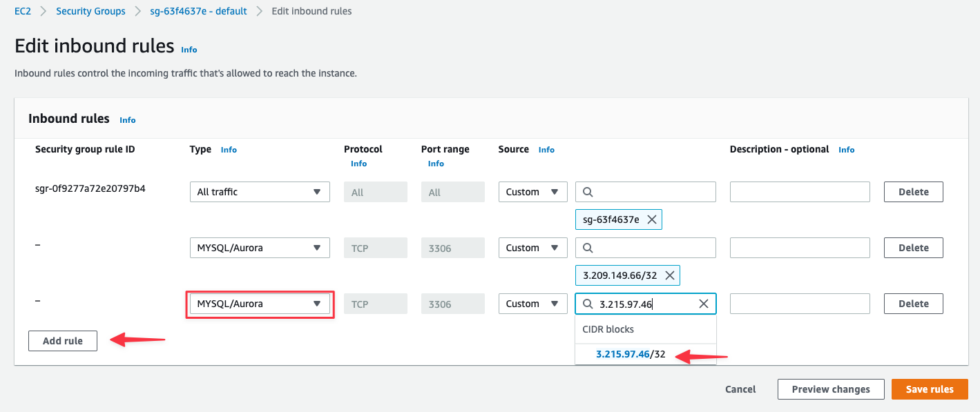The height and width of the screenshot is (412, 980).
Task: Click the Save rules button
Action: (x=929, y=389)
